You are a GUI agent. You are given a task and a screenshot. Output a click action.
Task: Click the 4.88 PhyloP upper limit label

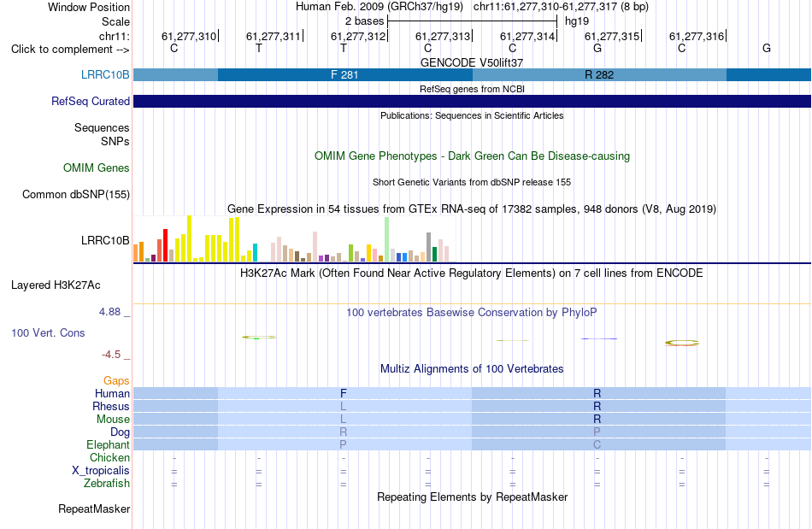point(109,312)
